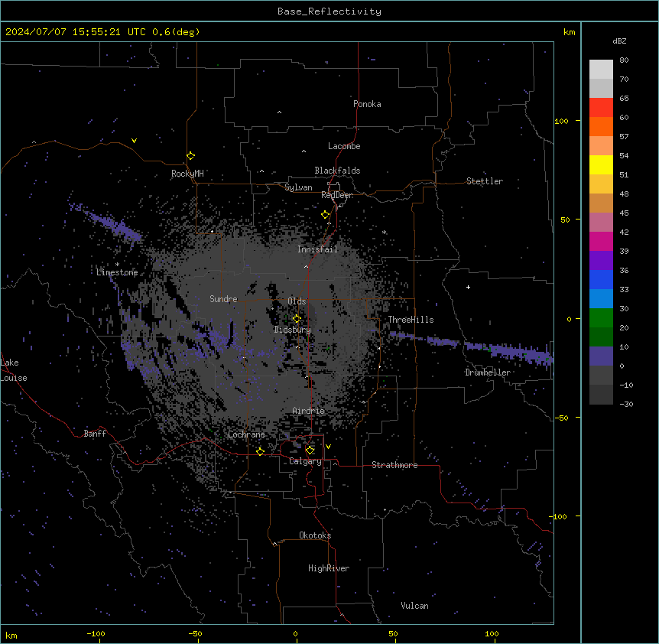Click the yellow marker between Olds and Didsbury
The height and width of the screenshot is (644, 659).
point(297,318)
